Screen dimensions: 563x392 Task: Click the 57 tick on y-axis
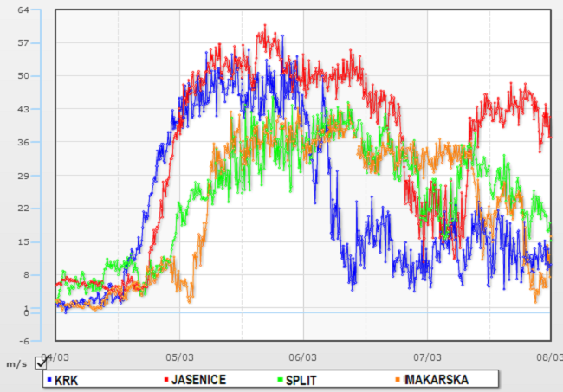[23, 43]
